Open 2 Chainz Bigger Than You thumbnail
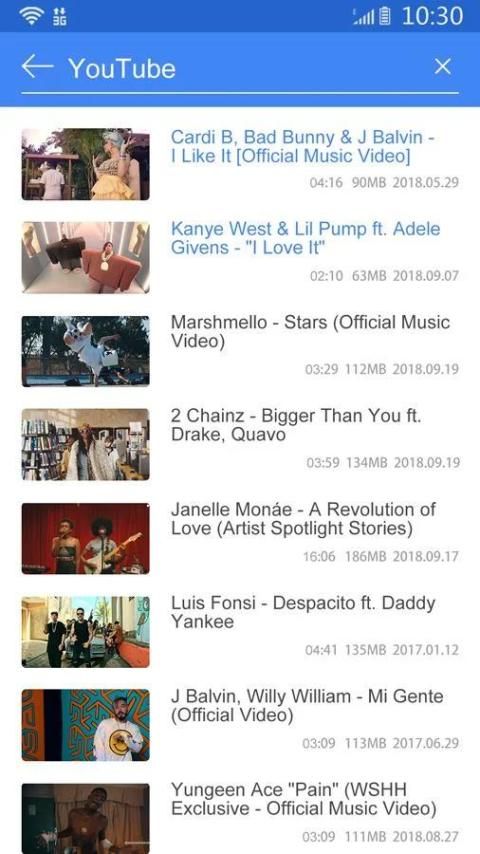The image size is (480, 854). [86, 444]
